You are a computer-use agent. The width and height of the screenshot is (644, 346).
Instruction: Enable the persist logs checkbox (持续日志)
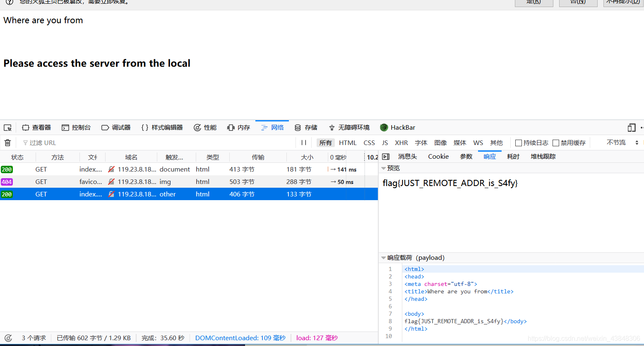coord(518,143)
